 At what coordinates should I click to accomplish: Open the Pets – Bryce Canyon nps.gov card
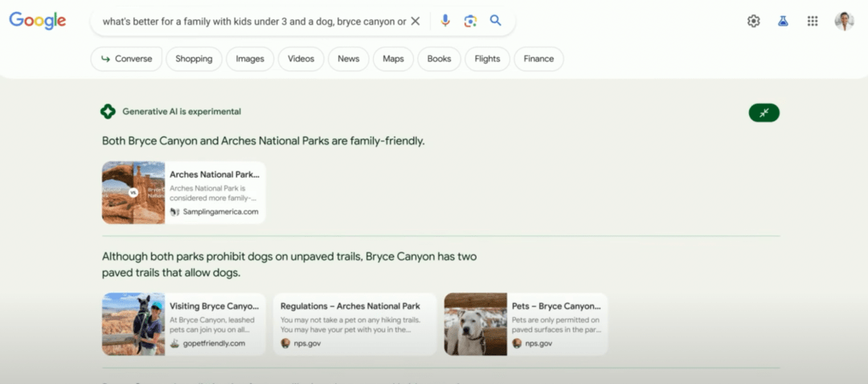(x=526, y=324)
